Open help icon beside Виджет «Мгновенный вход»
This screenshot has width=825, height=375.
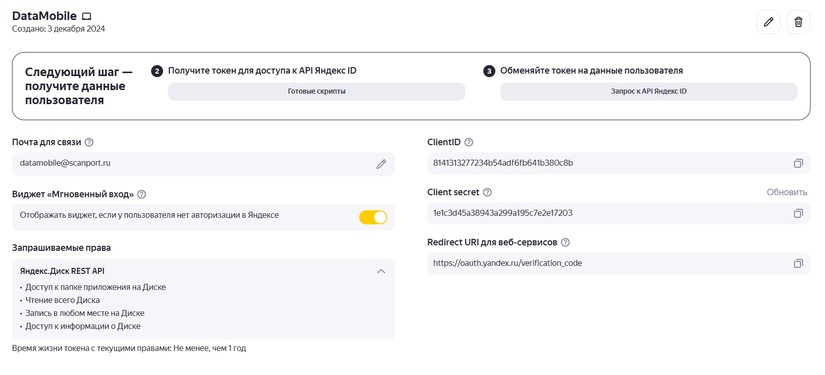coord(141,194)
